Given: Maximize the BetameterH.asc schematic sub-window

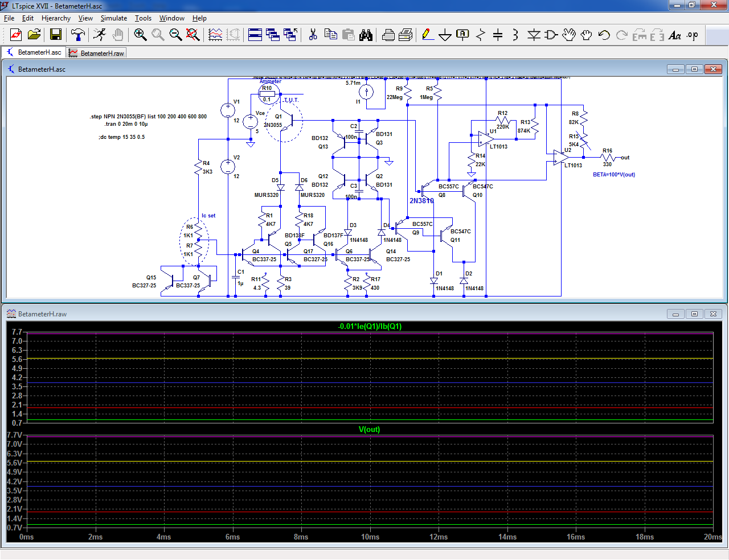Looking at the screenshot, I should pos(694,69).
